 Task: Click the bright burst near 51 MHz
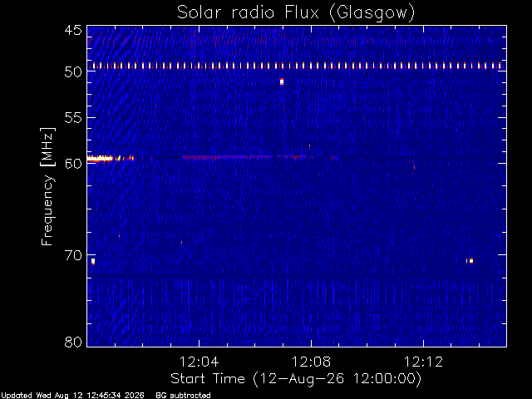click(x=282, y=81)
